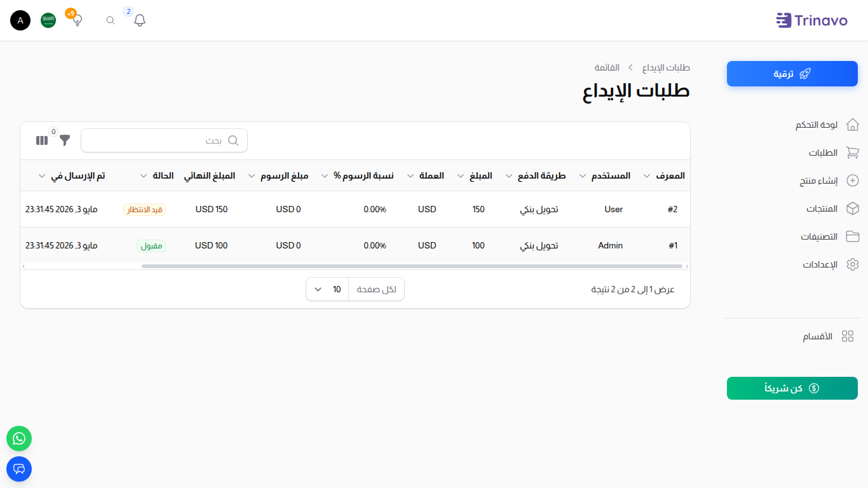This screenshot has width=868, height=488.
Task: Open the table filter funnel icon
Action: pyautogui.click(x=65, y=140)
